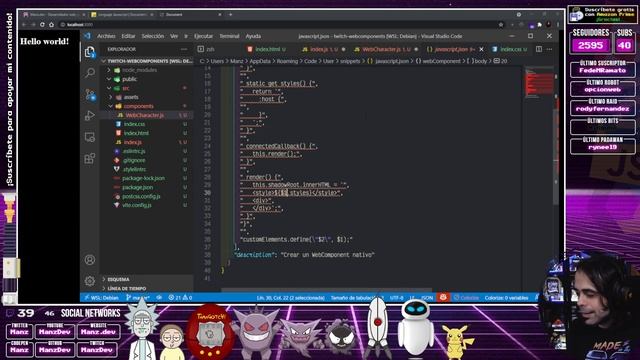Click the split editor icon
The image size is (640, 360).
[x=539, y=49]
